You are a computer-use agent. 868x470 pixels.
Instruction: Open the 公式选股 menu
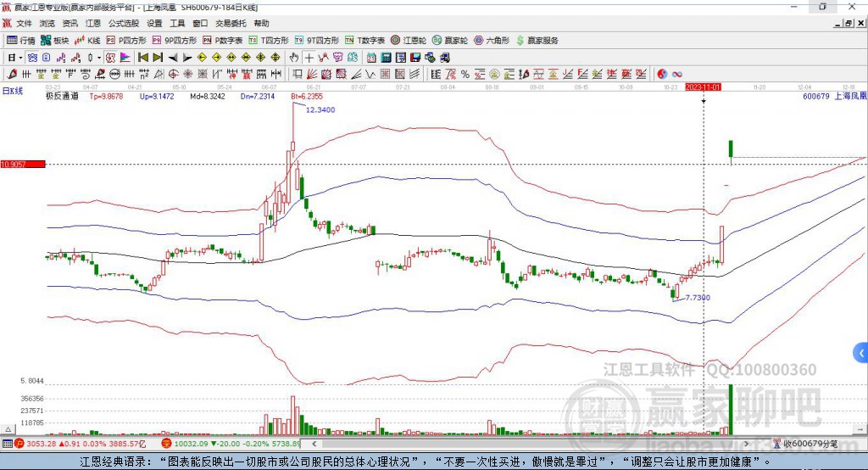[x=124, y=23]
